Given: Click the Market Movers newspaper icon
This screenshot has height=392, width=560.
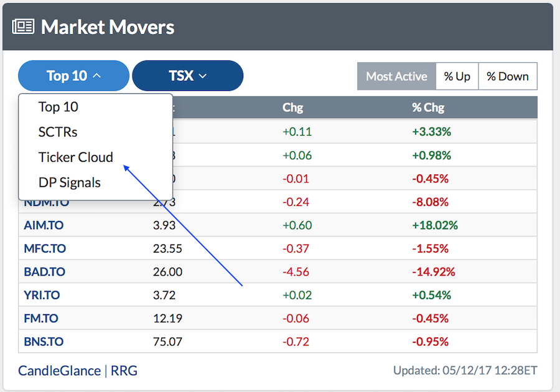Looking at the screenshot, I should 23,27.
